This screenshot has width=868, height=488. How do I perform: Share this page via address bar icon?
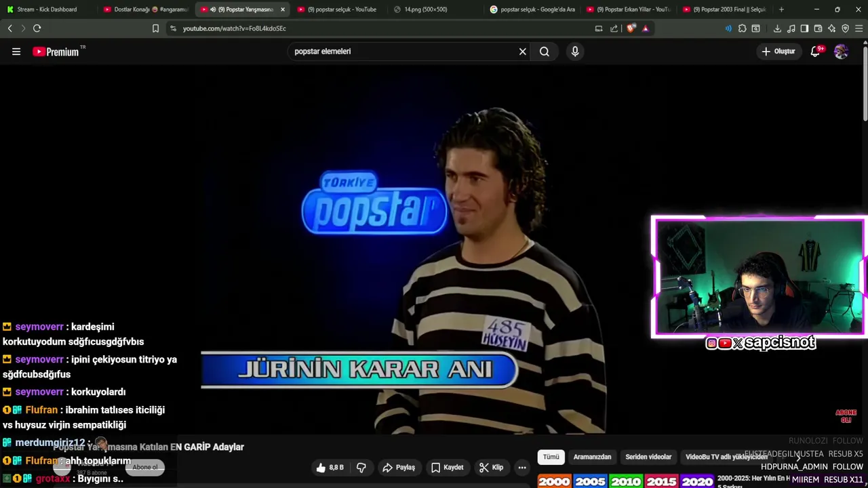(x=614, y=28)
